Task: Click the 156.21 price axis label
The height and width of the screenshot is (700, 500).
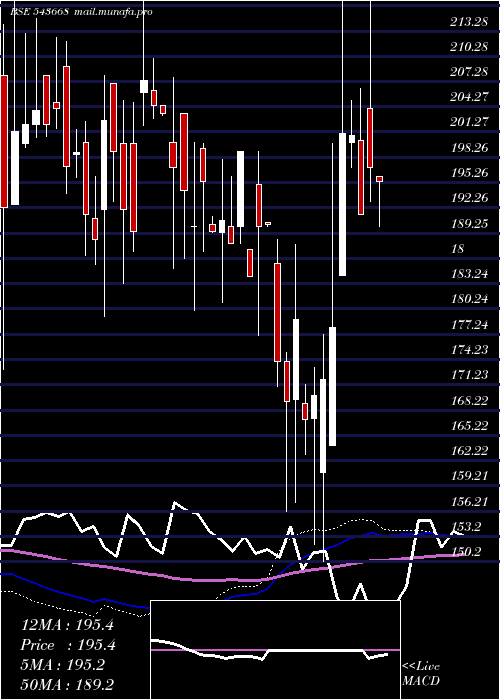Action: pos(470,501)
